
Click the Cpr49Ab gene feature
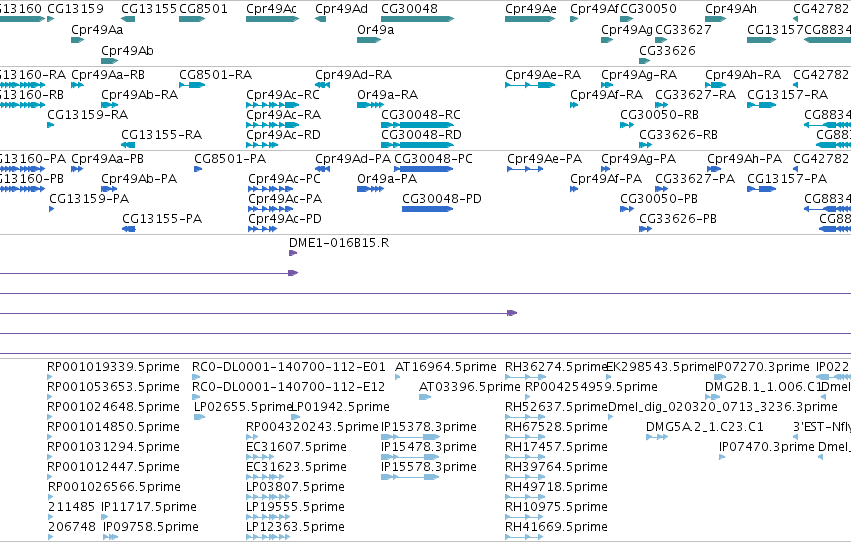(x=110, y=61)
